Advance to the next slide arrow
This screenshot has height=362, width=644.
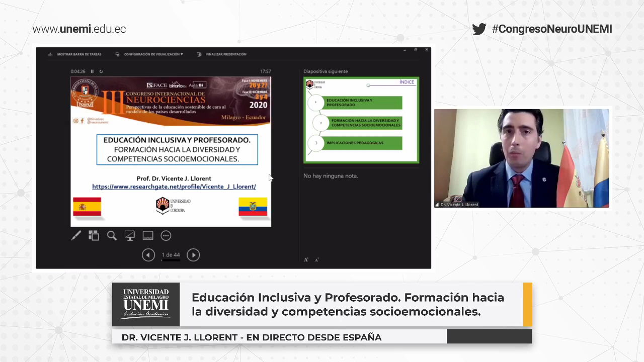pos(193,255)
